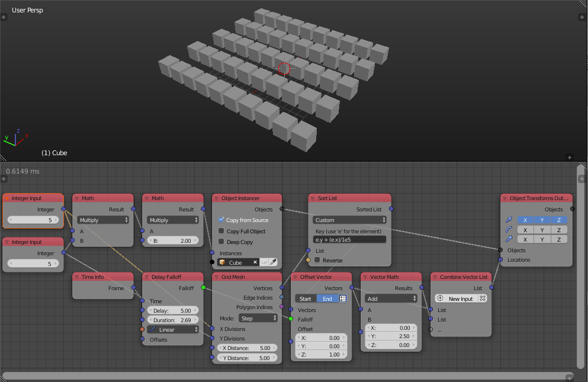Click the Falloff green output socket on Delay Falloff
This screenshot has width=588, height=382.
pyautogui.click(x=203, y=287)
